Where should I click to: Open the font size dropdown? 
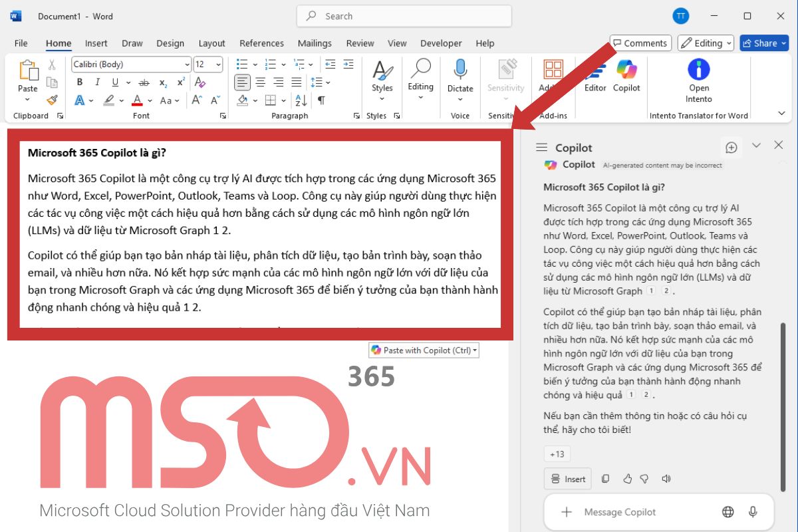pos(219,65)
